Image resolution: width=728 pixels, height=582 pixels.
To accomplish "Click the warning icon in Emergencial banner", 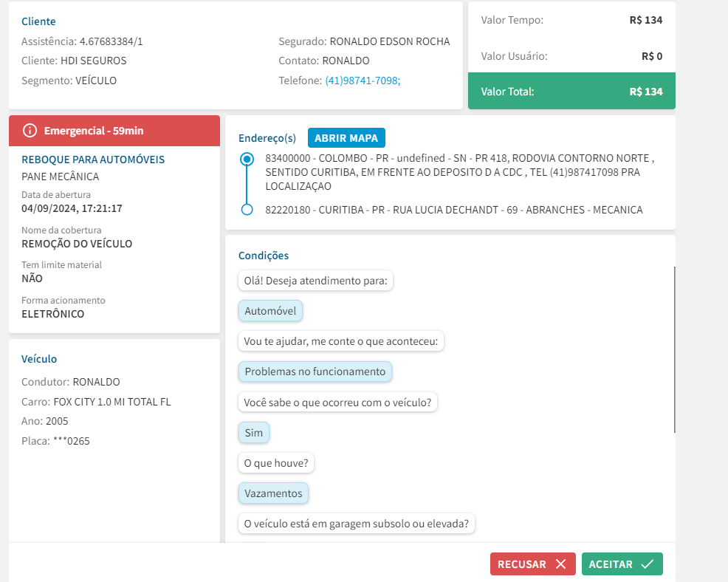I will 30,131.
